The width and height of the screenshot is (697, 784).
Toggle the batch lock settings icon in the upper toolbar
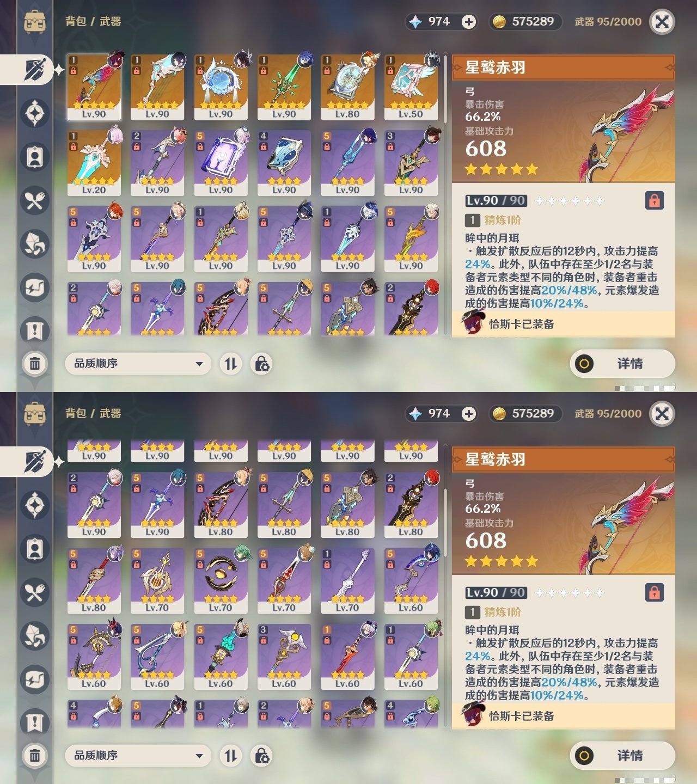[261, 364]
